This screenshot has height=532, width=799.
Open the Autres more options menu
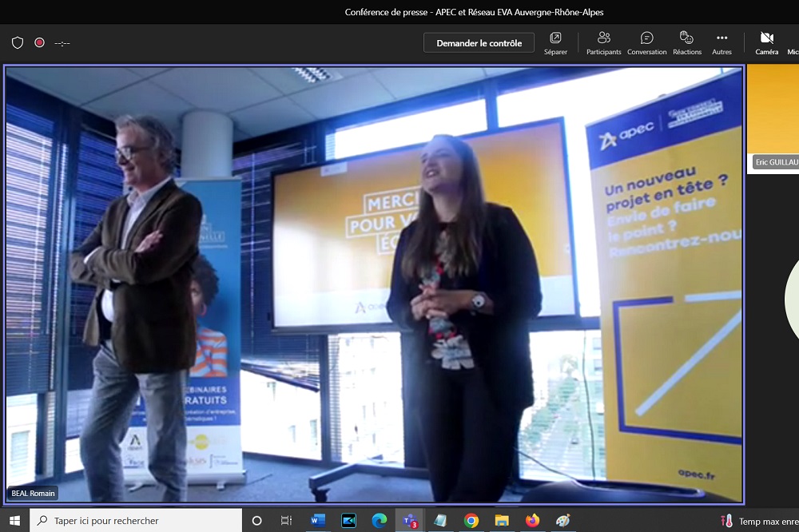[x=721, y=43]
